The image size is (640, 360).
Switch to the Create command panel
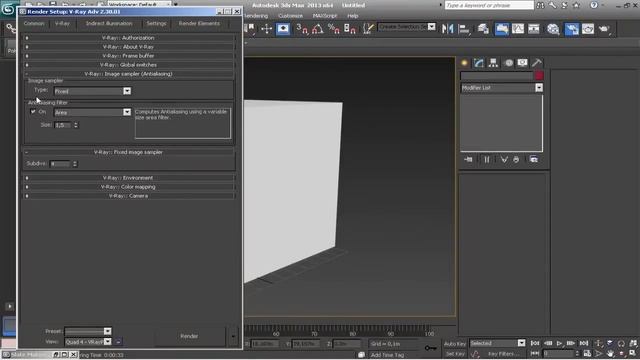coord(464,62)
